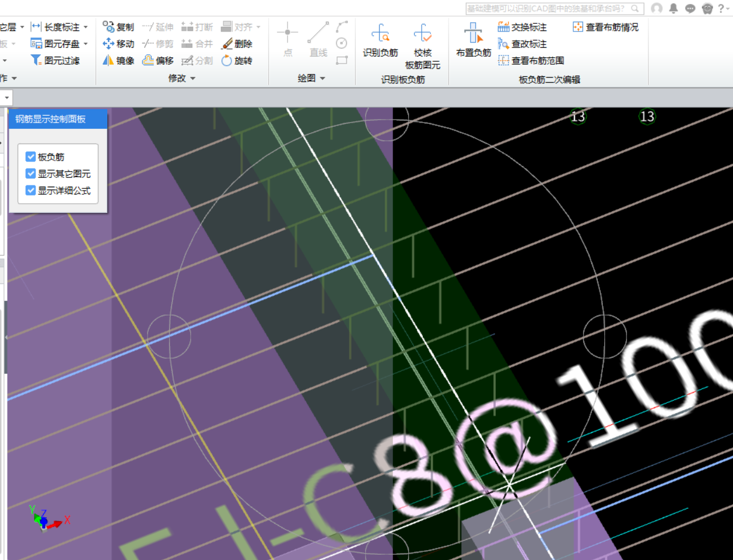Click the XYZ axis gizmo
The width and height of the screenshot is (733, 560).
tap(48, 518)
